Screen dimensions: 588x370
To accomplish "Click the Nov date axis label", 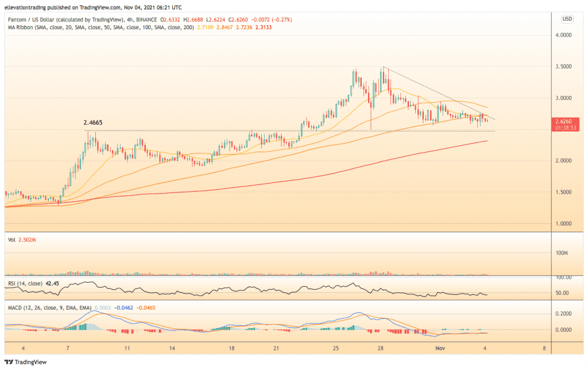I will 440,348.
